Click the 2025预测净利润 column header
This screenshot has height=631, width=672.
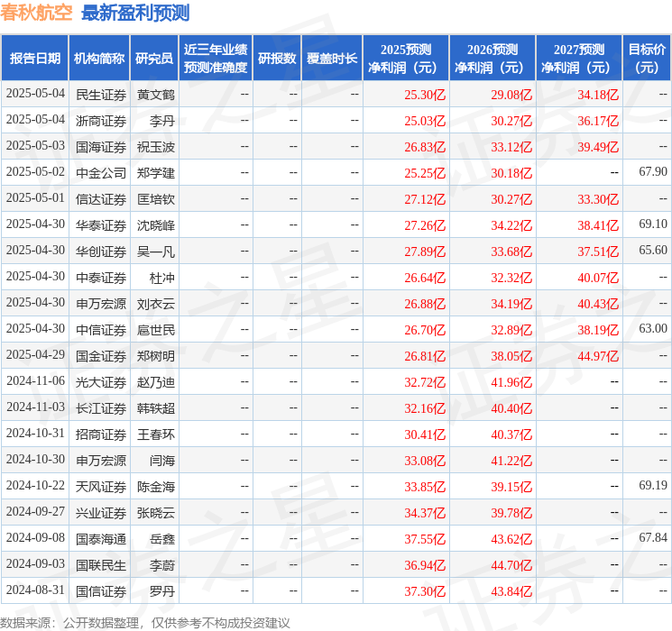coord(405,59)
